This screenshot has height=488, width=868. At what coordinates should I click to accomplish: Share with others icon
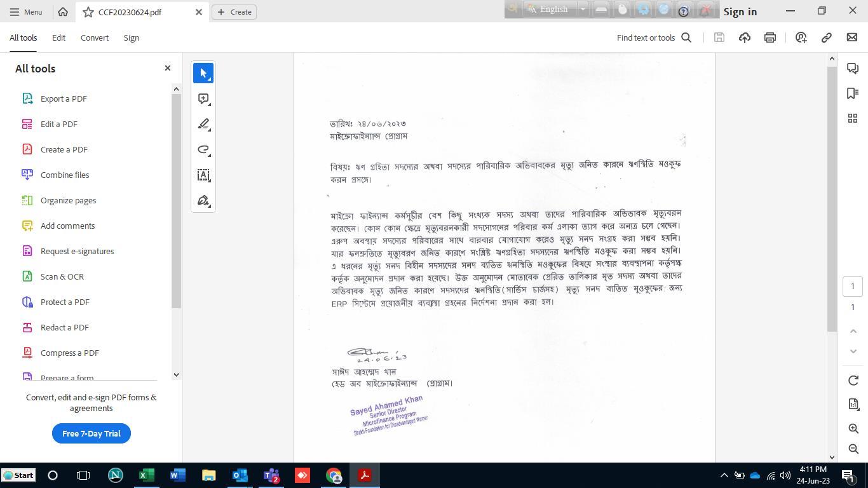(801, 37)
